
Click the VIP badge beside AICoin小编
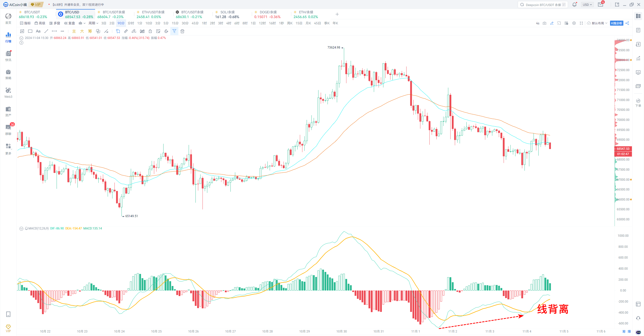(36, 5)
